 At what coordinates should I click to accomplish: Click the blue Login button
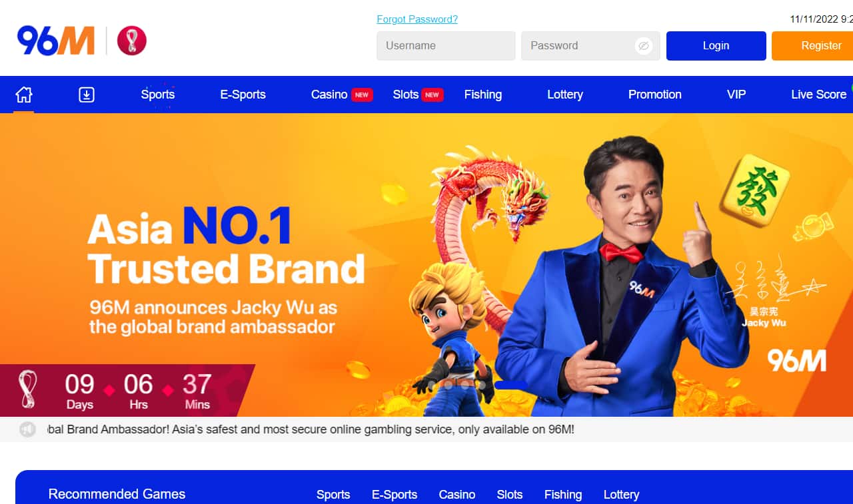coord(716,46)
